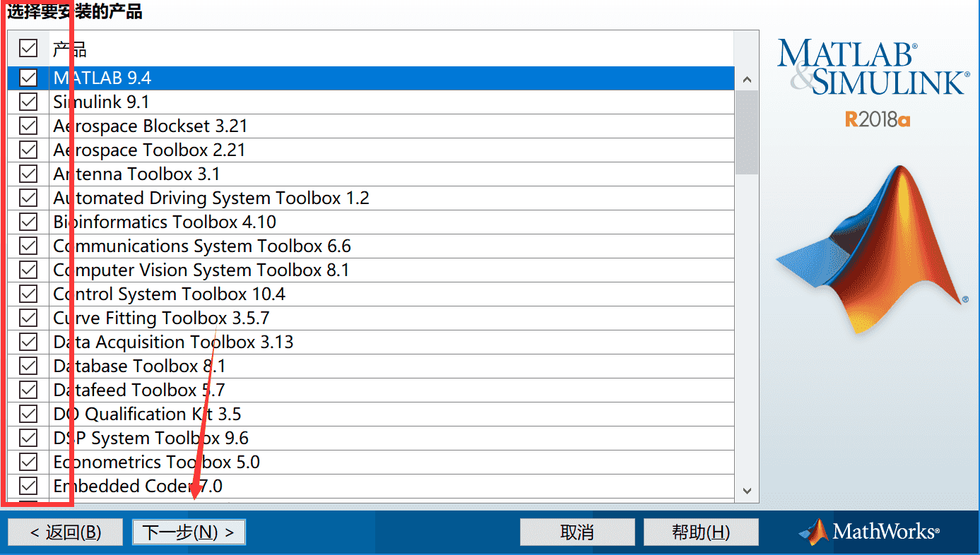Viewport: 980px width, 555px height.
Task: Highlight the Embedded Coder 7.0 name
Action: click(138, 486)
